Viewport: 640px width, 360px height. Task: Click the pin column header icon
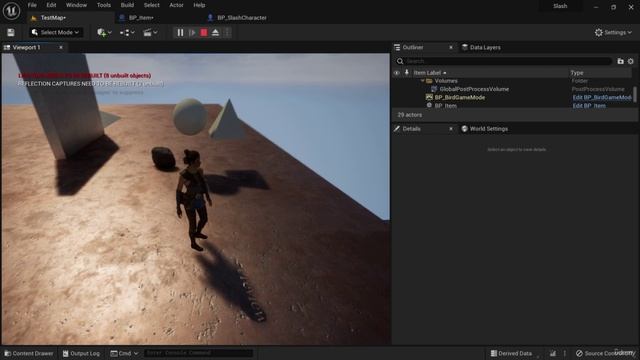[407, 73]
